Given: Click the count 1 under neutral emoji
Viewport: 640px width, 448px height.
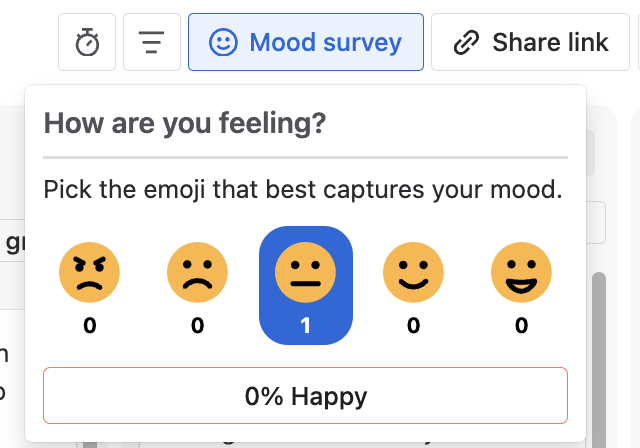Looking at the screenshot, I should click(x=305, y=326).
